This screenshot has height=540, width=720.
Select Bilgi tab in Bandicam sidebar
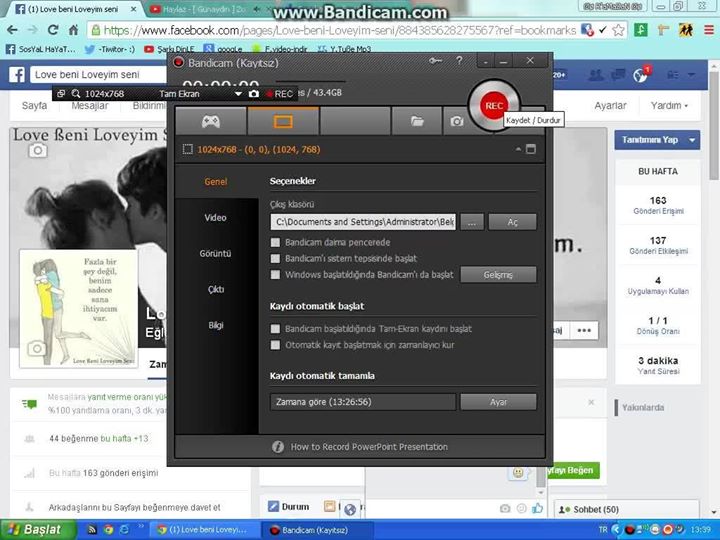216,325
